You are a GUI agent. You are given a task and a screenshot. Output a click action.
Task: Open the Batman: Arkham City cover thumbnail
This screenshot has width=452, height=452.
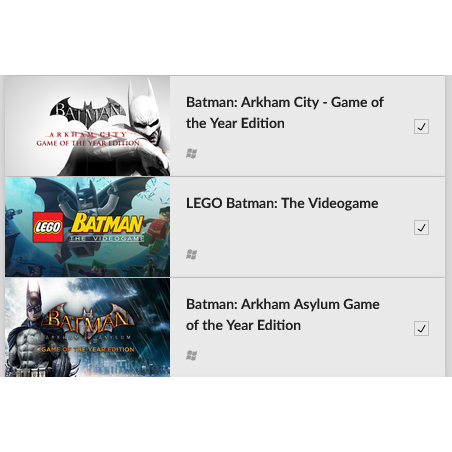[87, 126]
